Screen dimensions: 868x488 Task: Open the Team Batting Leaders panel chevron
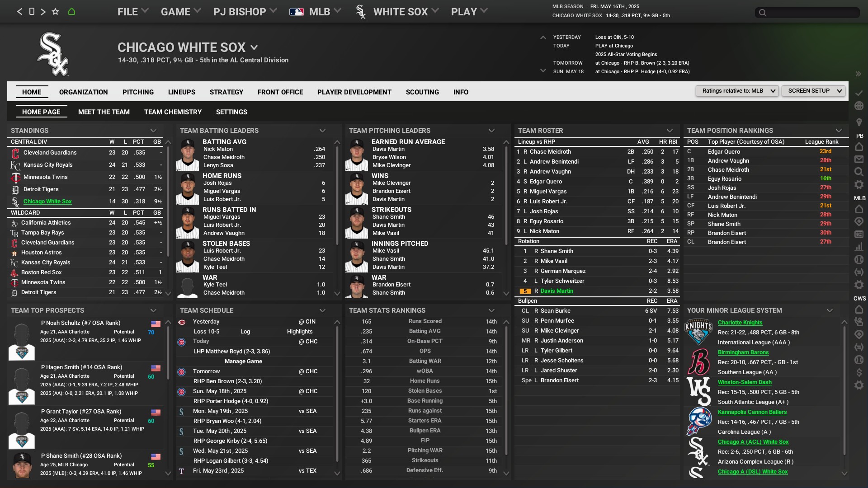point(322,131)
